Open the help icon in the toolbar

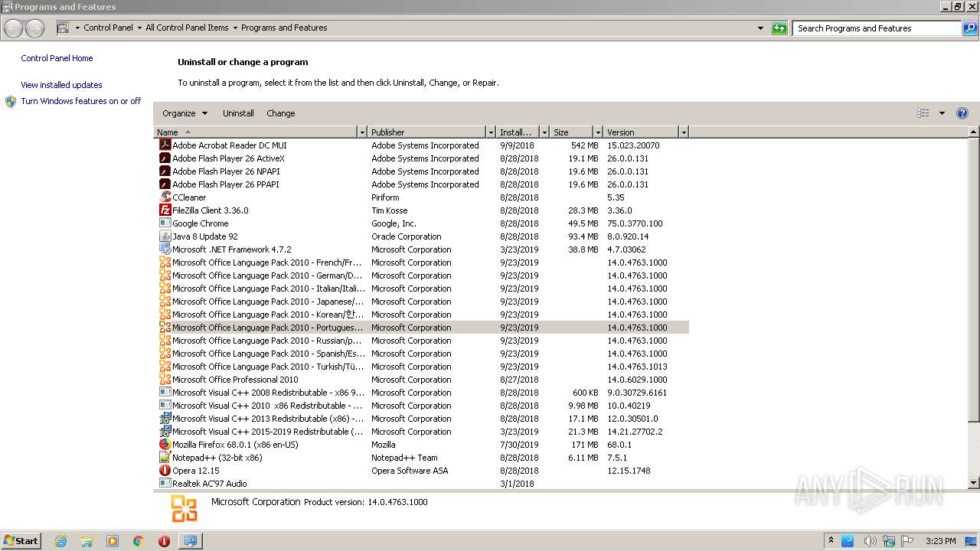(x=962, y=113)
